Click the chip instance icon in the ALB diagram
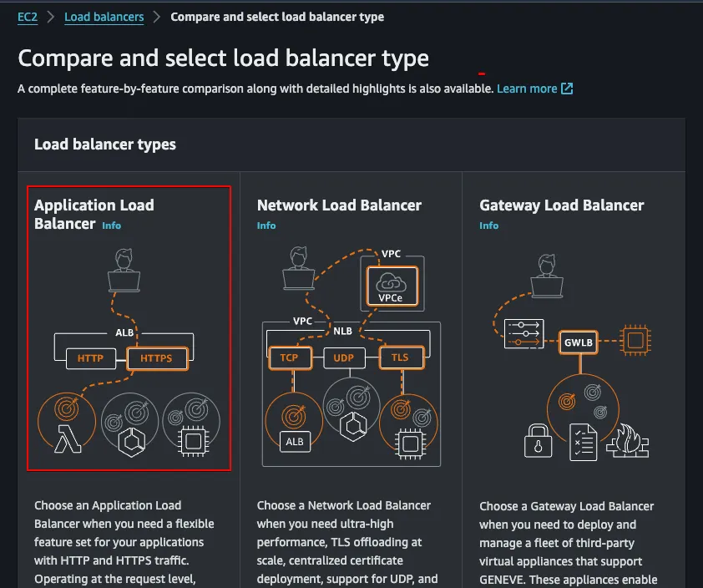 point(193,441)
